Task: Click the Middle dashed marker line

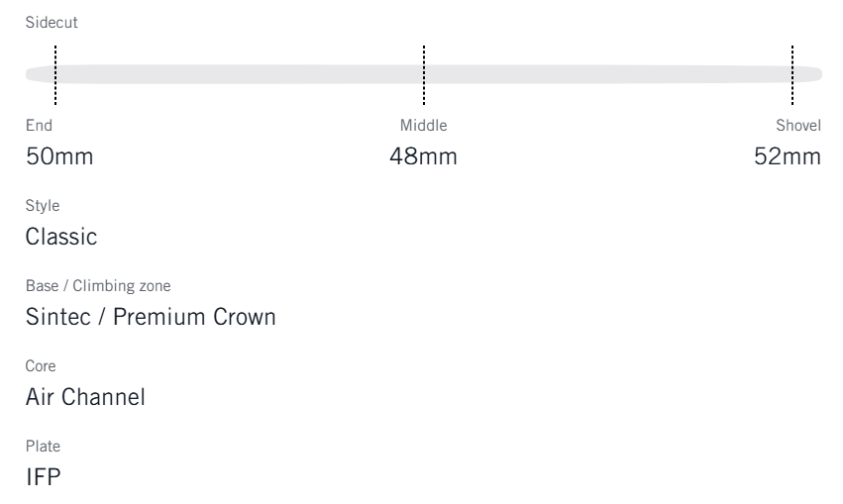Action: click(x=424, y=74)
